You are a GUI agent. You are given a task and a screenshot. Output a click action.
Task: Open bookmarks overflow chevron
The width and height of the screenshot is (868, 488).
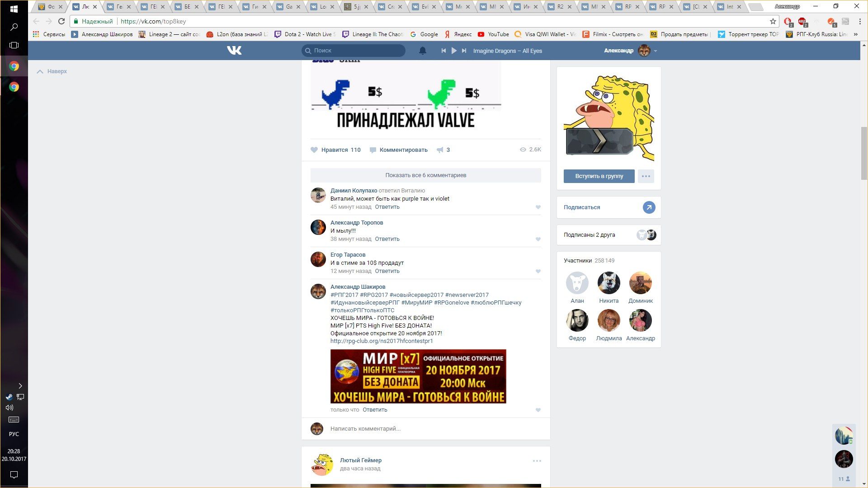(855, 34)
